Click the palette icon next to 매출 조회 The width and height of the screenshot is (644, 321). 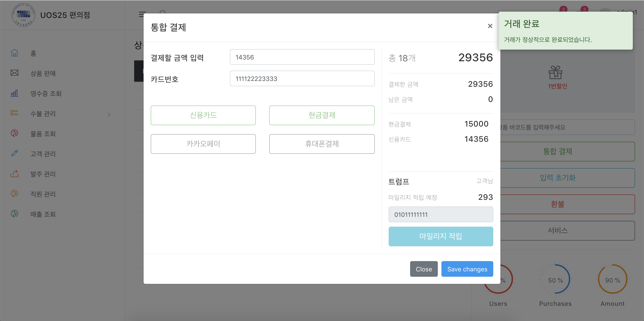(15, 214)
